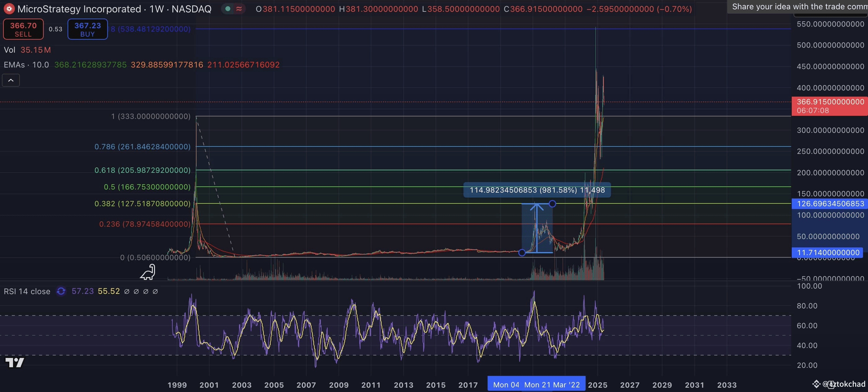Click the RSI loading refresh icon

click(61, 291)
